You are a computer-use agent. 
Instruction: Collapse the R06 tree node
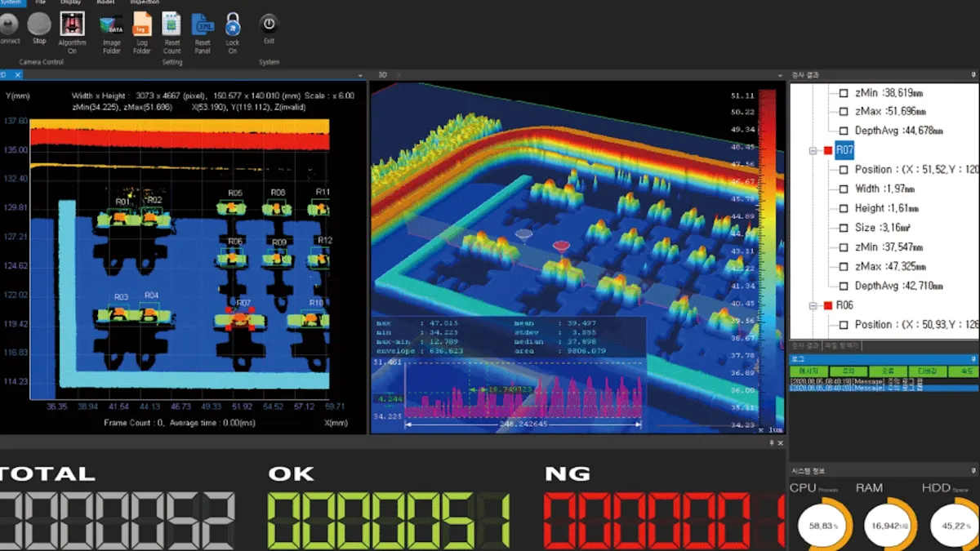pos(813,305)
